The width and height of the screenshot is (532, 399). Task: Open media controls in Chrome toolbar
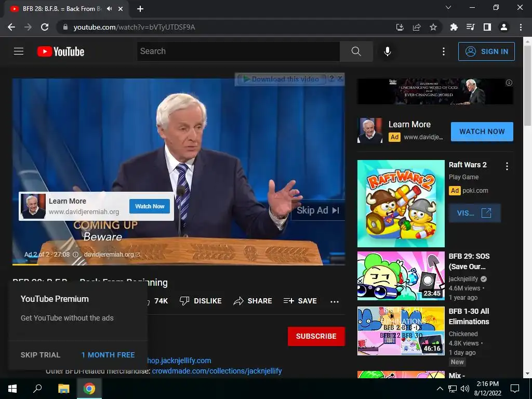pos(470,27)
